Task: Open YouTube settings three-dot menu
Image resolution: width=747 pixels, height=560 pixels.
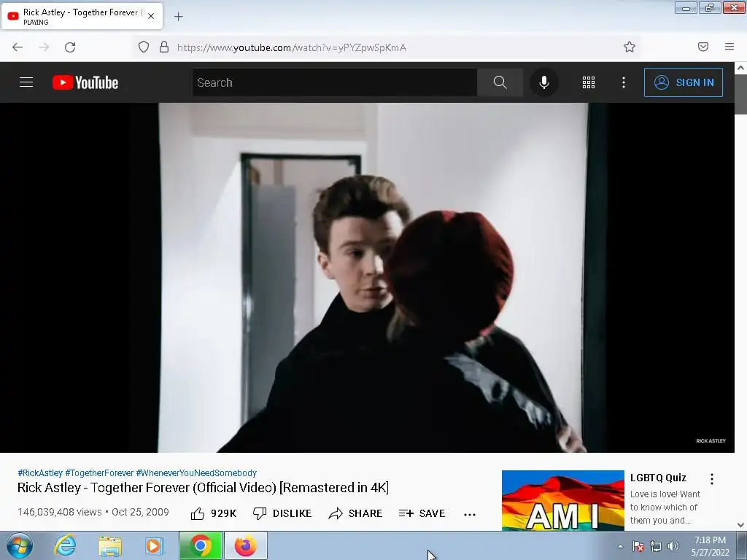Action: pyautogui.click(x=623, y=82)
